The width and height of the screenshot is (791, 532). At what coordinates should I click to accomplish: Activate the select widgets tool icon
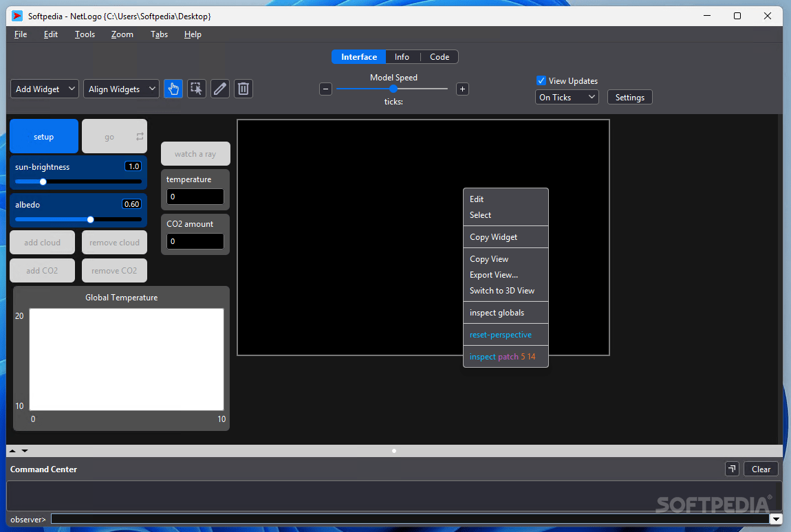click(196, 89)
